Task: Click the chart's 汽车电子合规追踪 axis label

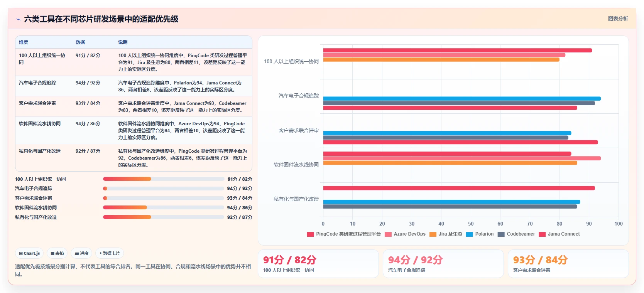Action: coord(299,96)
